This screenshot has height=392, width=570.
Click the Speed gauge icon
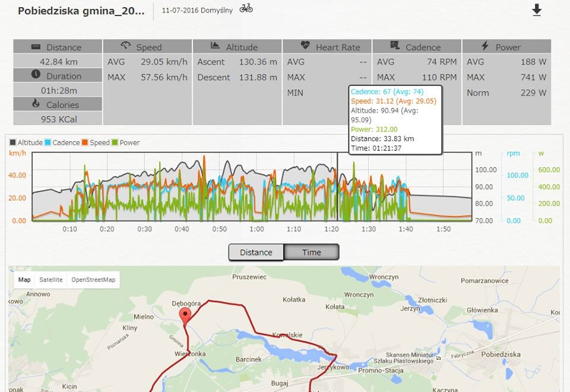pos(125,46)
